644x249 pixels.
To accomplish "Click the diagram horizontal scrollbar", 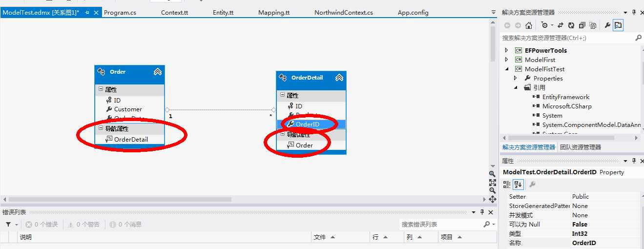I will click(120, 199).
